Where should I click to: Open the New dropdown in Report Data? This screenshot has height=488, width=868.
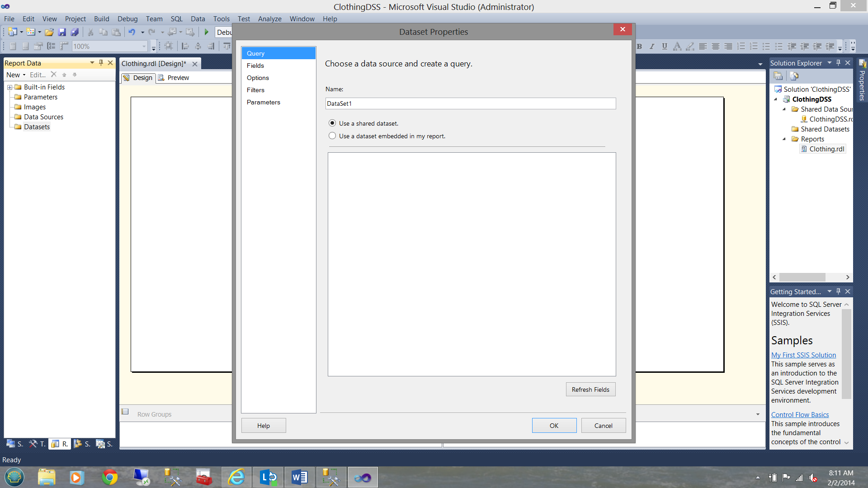tap(16, 75)
